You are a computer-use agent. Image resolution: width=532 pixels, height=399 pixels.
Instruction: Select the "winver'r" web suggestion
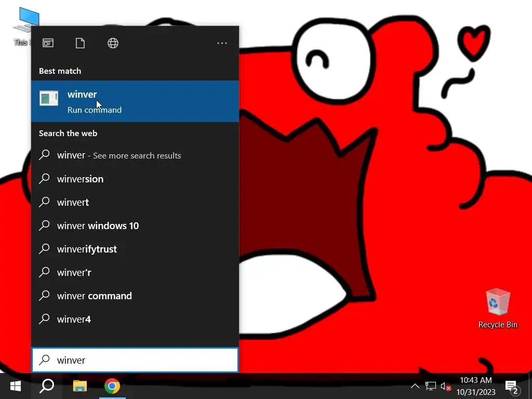pos(135,272)
